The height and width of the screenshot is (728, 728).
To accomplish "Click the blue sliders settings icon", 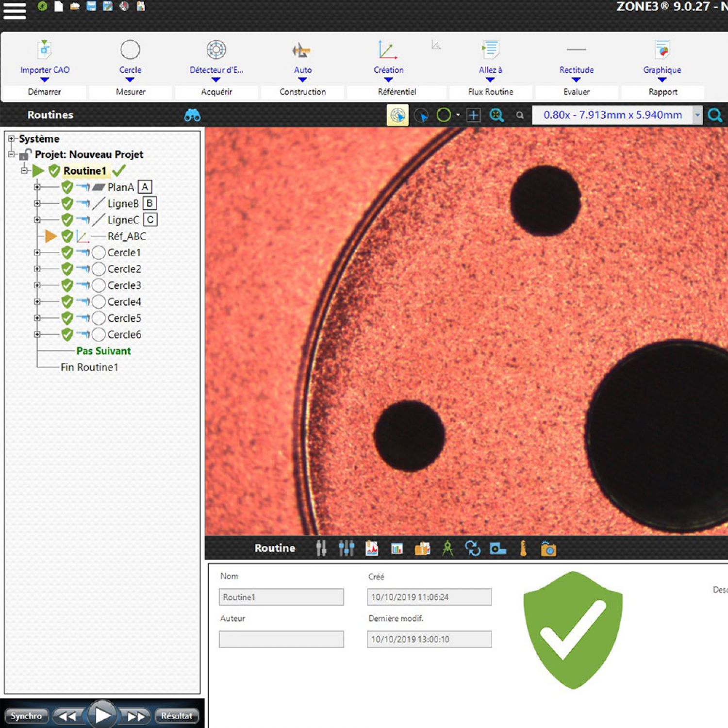I will tap(347, 548).
